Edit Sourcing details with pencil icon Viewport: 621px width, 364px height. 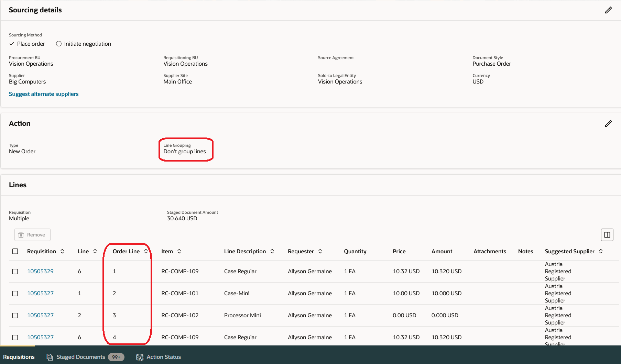(x=608, y=10)
